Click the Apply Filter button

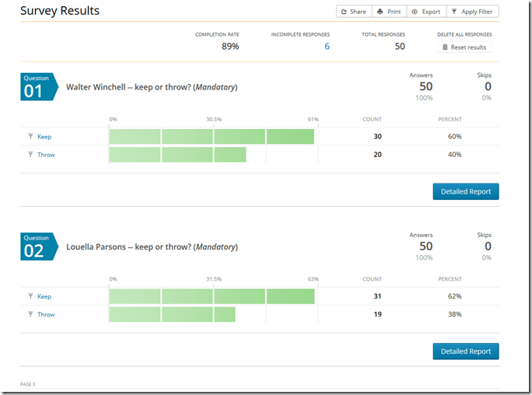pyautogui.click(x=472, y=12)
